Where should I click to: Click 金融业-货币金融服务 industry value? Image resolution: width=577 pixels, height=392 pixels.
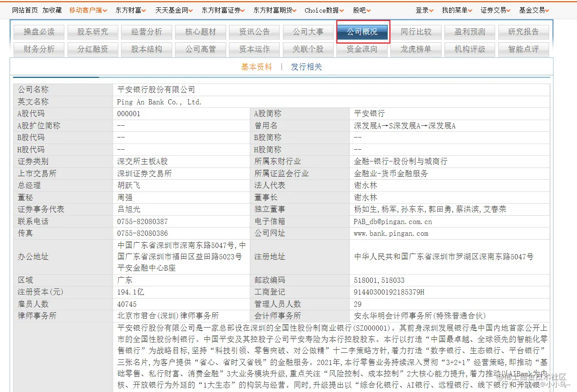391,174
